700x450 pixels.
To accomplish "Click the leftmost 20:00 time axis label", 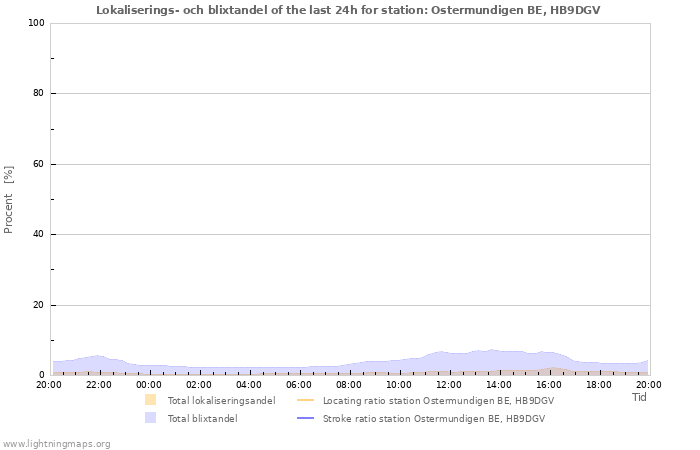I will (49, 384).
